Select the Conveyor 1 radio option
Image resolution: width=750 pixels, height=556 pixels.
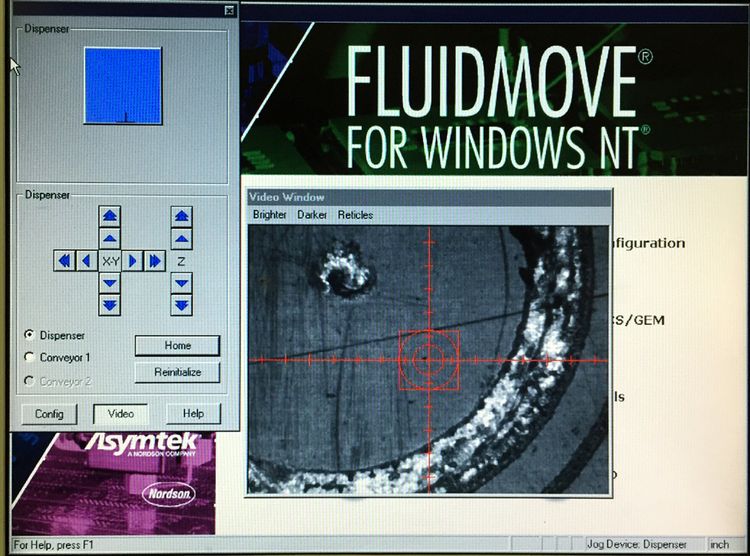[29, 357]
